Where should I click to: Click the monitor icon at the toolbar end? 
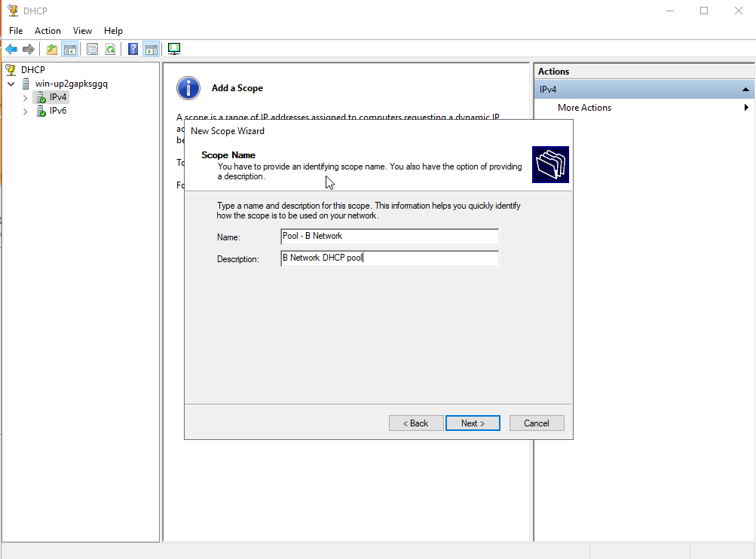174,50
